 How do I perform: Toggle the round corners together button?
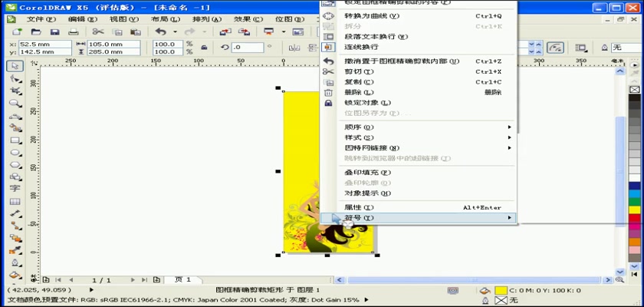[556, 48]
